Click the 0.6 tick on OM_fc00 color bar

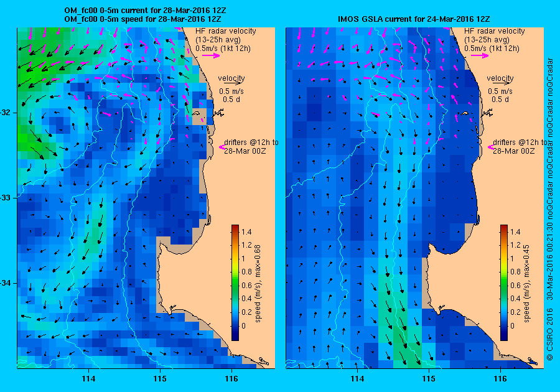pyautogui.click(x=246, y=285)
